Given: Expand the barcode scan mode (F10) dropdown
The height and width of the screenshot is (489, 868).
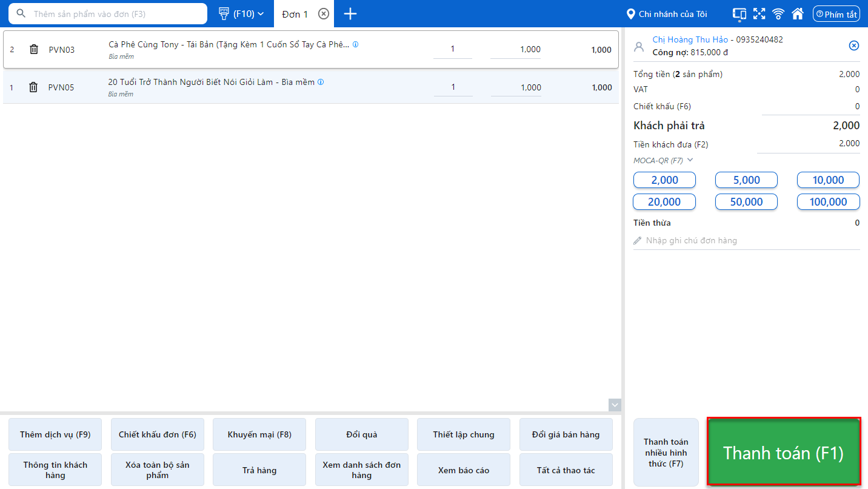Looking at the screenshot, I should pos(241,13).
